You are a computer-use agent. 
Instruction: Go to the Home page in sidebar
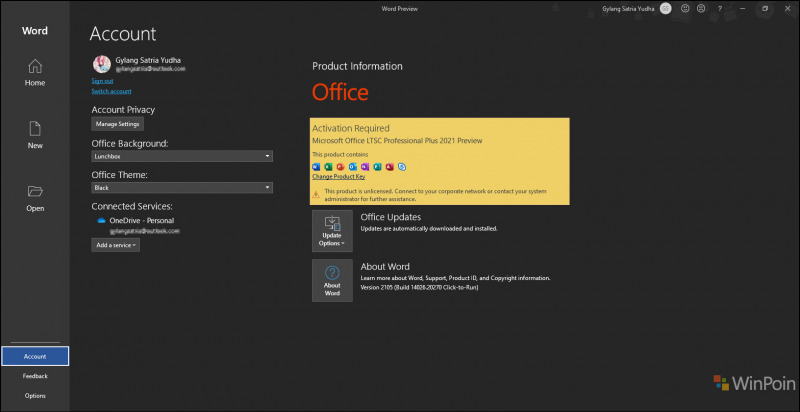click(x=35, y=72)
